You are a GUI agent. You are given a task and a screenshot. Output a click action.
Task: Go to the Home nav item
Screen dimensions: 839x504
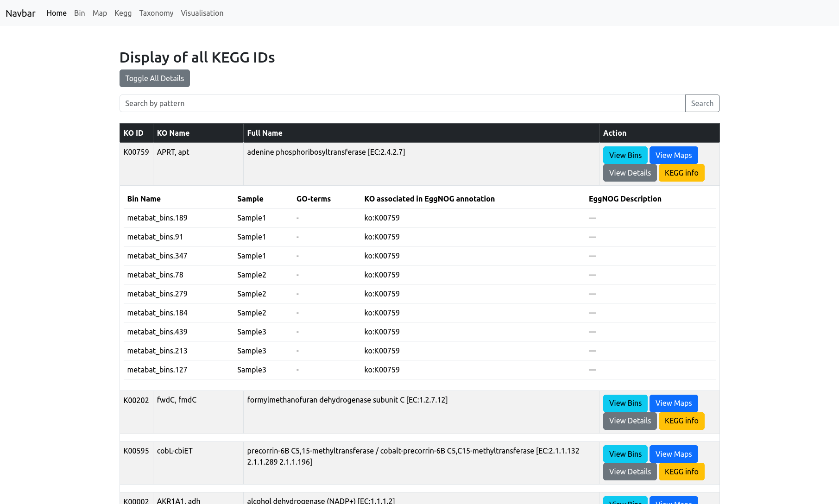(57, 13)
